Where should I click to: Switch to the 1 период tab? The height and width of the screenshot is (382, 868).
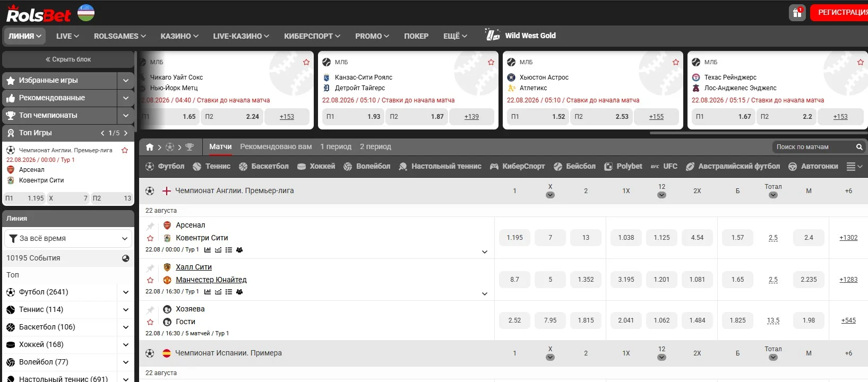coord(336,147)
